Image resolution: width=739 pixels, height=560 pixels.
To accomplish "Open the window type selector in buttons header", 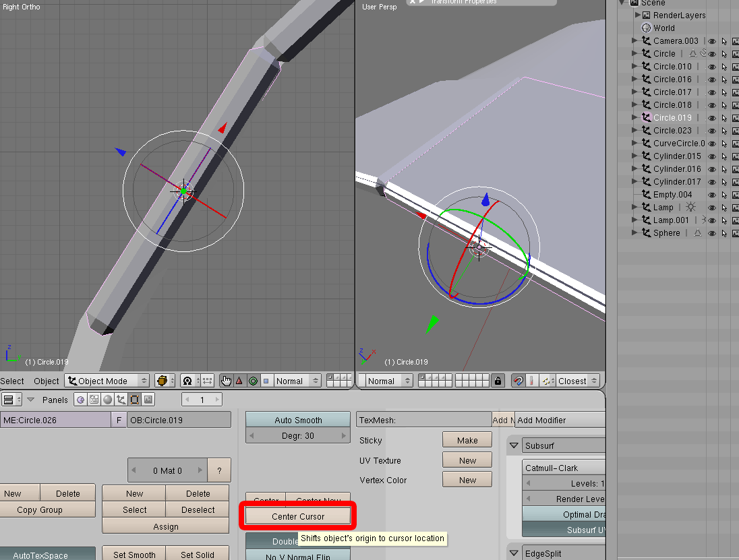I will pyautogui.click(x=11, y=400).
